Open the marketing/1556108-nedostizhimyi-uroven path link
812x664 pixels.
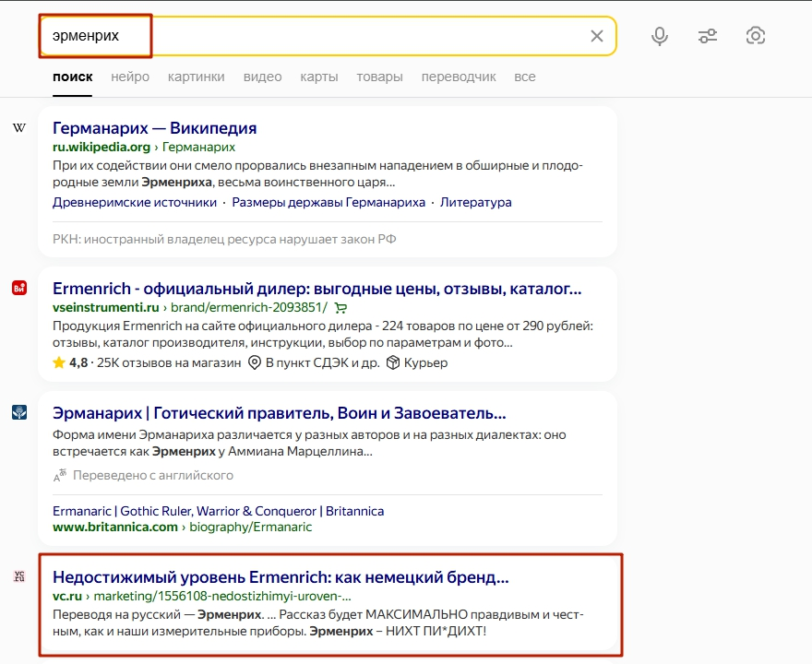[x=222, y=596]
